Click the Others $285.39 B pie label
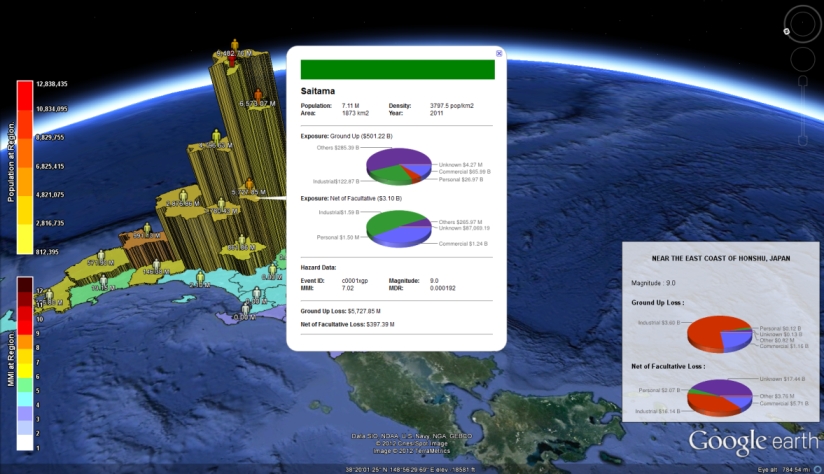 338,148
